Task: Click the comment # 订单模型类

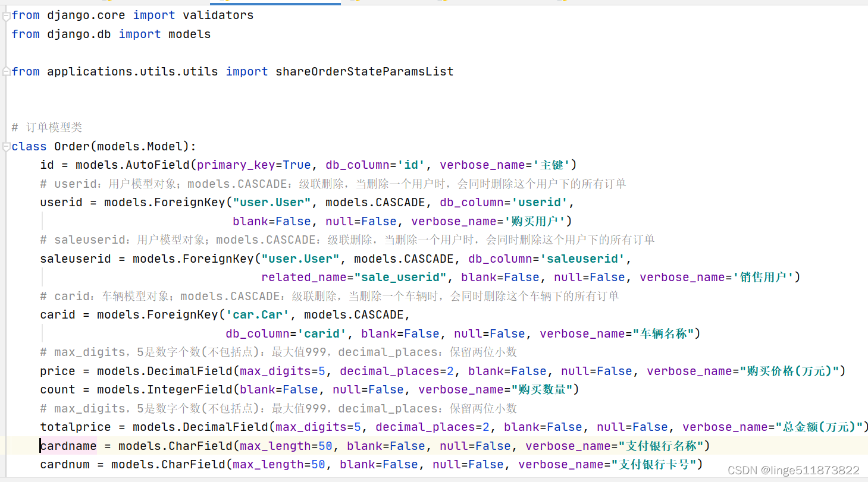Action: 47,128
